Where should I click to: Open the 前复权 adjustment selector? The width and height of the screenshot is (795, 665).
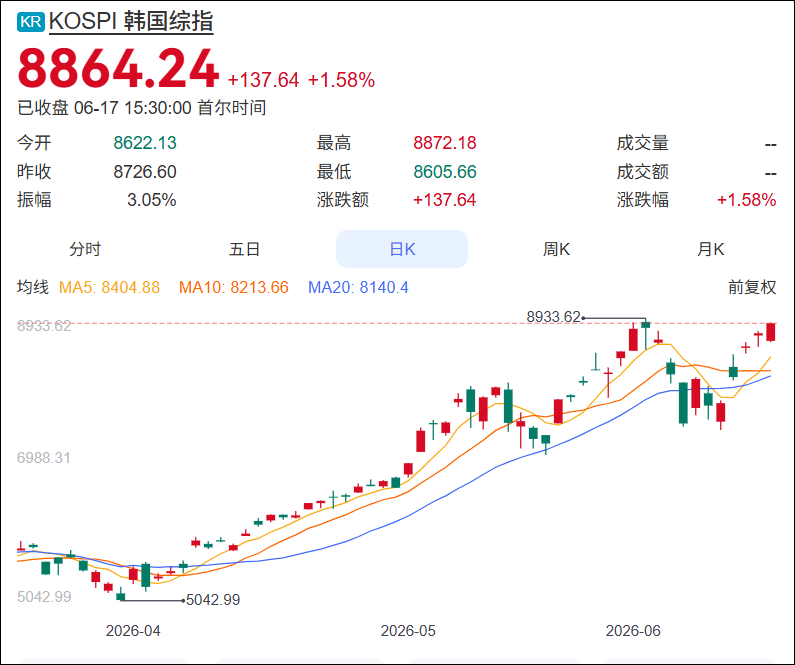pos(752,287)
